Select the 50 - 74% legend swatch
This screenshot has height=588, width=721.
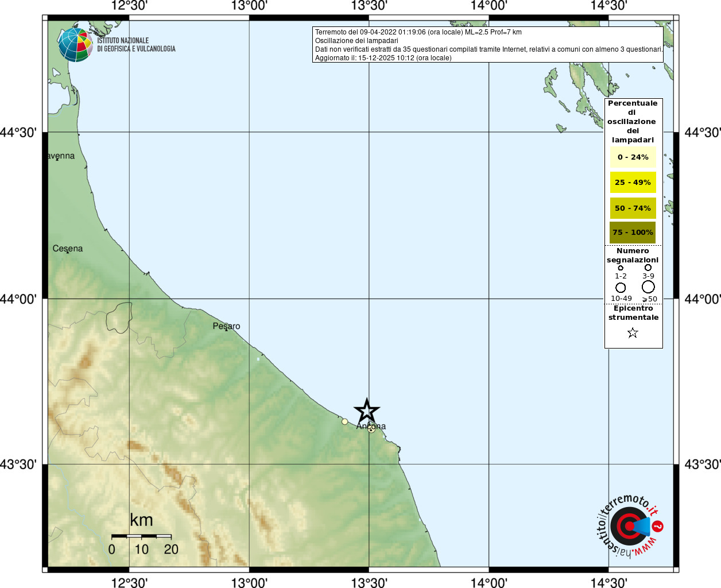click(x=633, y=208)
